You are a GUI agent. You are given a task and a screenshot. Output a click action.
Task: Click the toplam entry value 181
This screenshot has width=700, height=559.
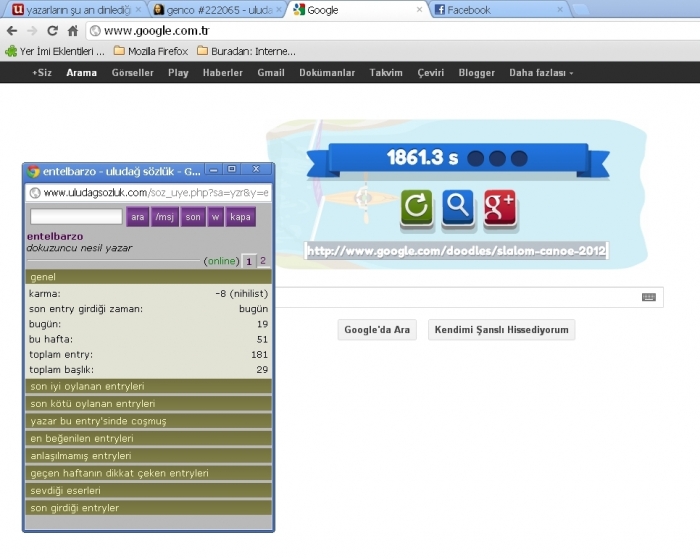pos(259,355)
